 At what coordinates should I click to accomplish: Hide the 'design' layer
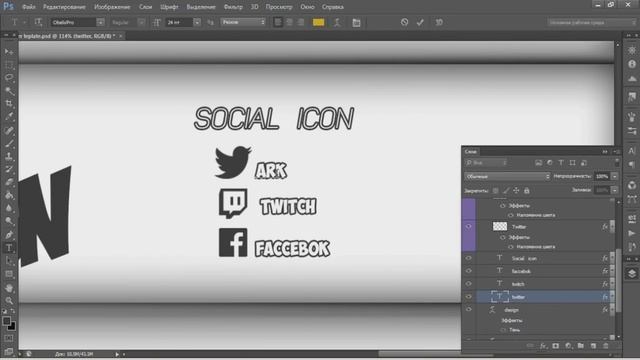(x=469, y=309)
